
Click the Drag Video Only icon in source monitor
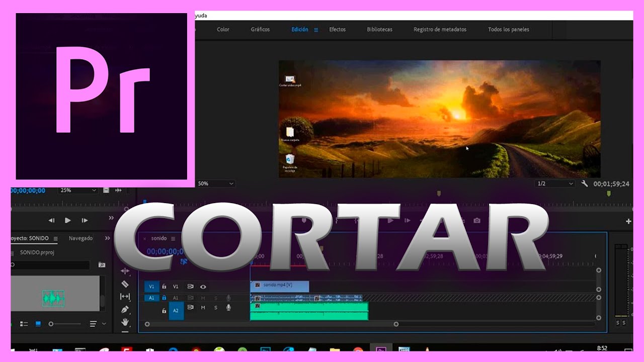106,190
